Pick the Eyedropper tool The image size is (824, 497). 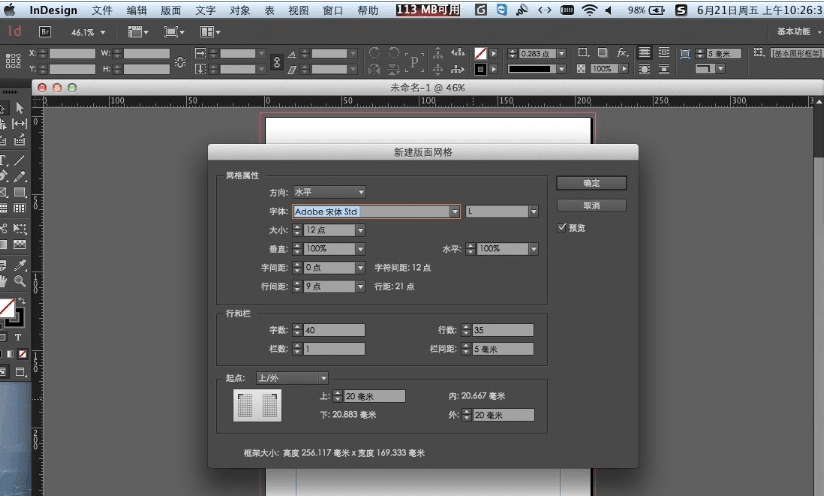pos(19,265)
